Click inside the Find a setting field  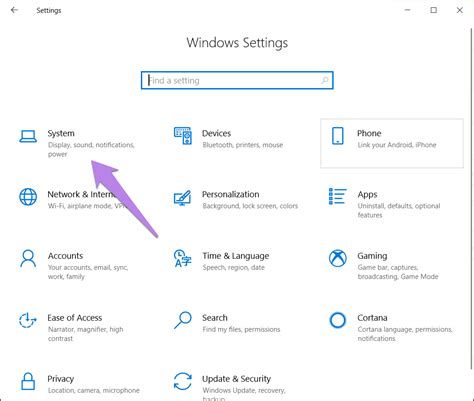(237, 80)
